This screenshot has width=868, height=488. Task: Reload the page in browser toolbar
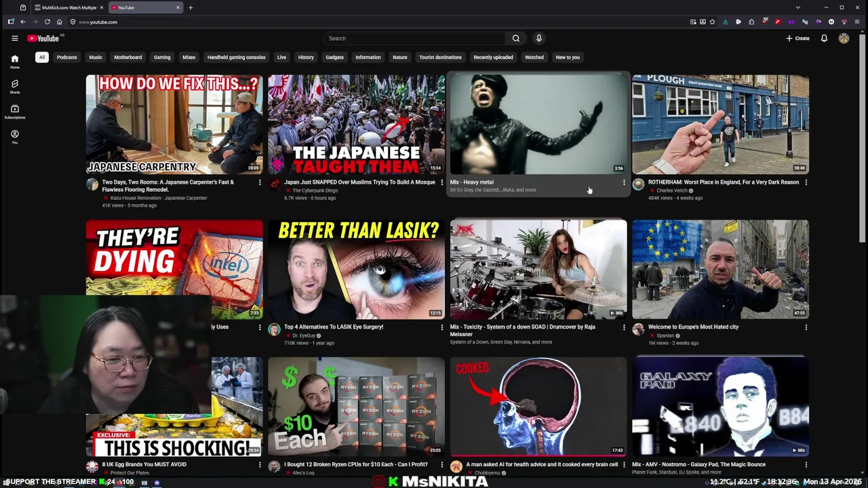47,22
